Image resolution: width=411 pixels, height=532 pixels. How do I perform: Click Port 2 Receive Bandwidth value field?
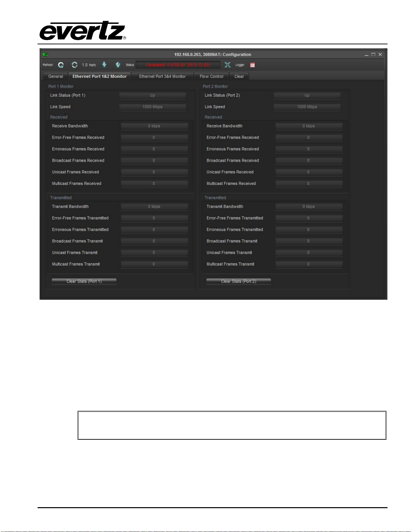point(309,126)
